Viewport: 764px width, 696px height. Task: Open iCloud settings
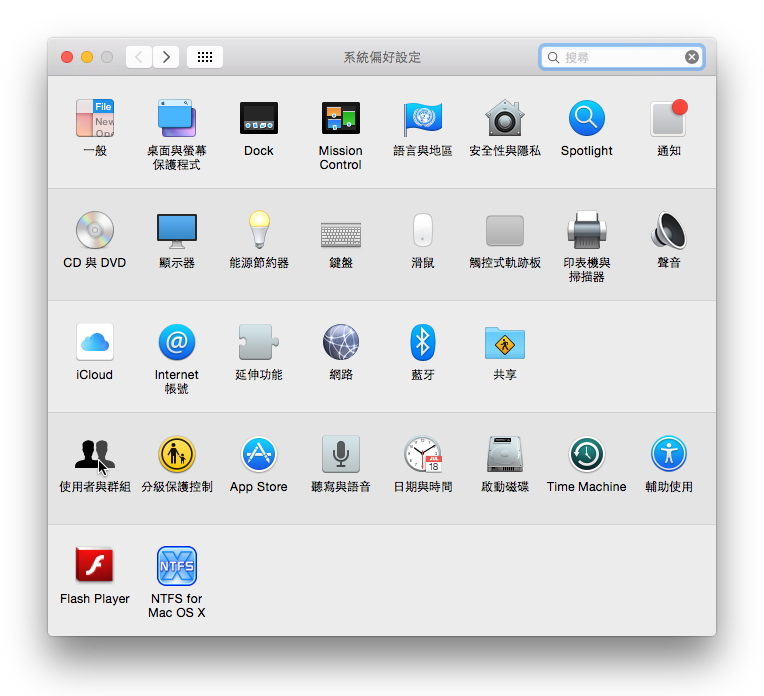(94, 343)
